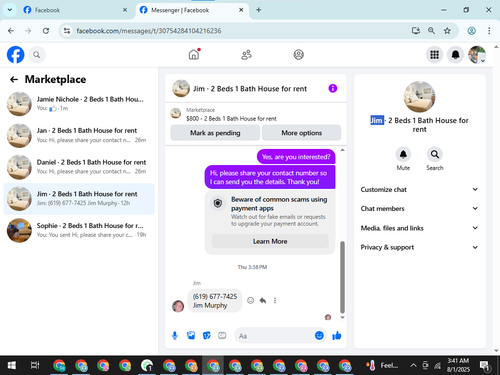
Task: Switch to the first Facebook tab
Action: tap(75, 10)
